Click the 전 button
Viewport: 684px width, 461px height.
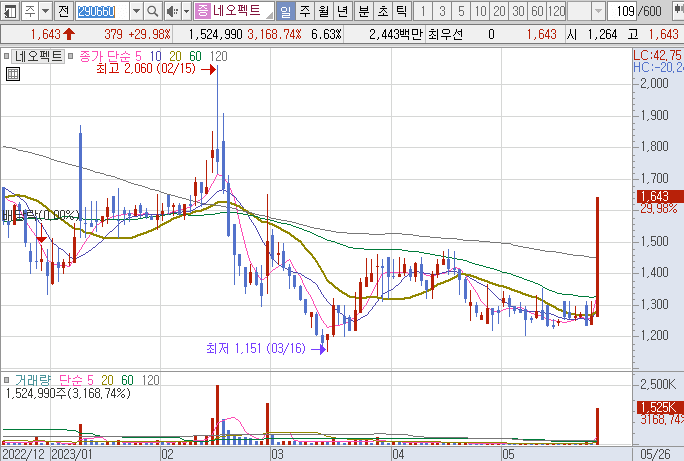tap(64, 11)
